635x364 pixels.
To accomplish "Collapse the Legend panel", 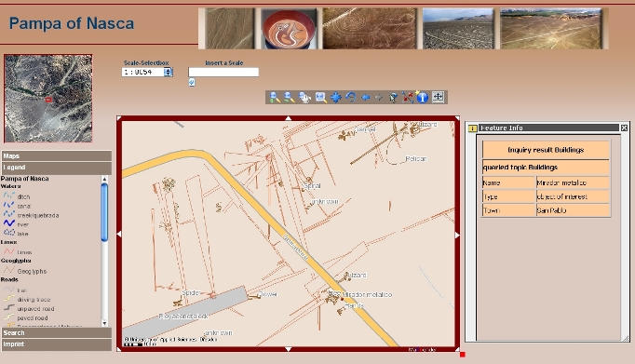I will click(x=56, y=168).
